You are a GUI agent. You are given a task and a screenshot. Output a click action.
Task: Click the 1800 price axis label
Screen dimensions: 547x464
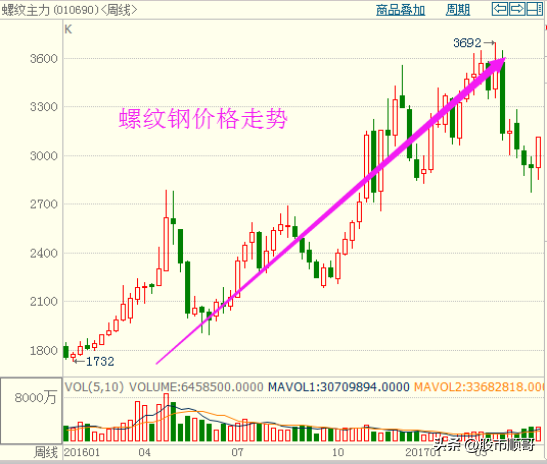coord(44,351)
